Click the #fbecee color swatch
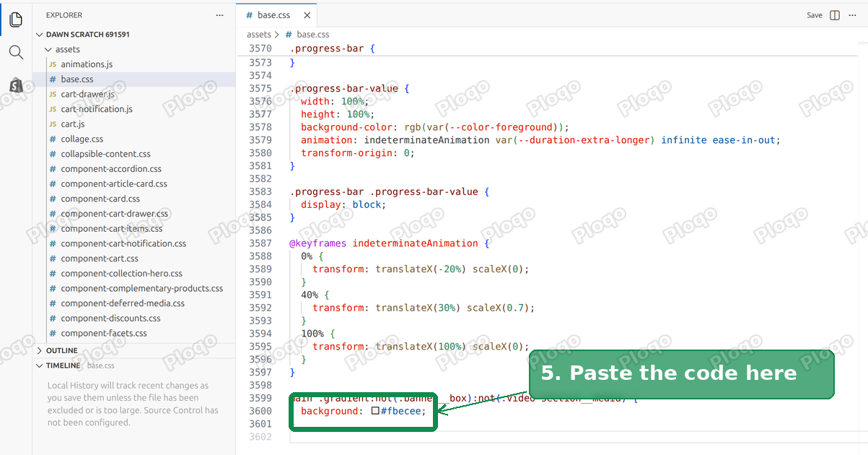The height and width of the screenshot is (455, 868). tap(375, 411)
